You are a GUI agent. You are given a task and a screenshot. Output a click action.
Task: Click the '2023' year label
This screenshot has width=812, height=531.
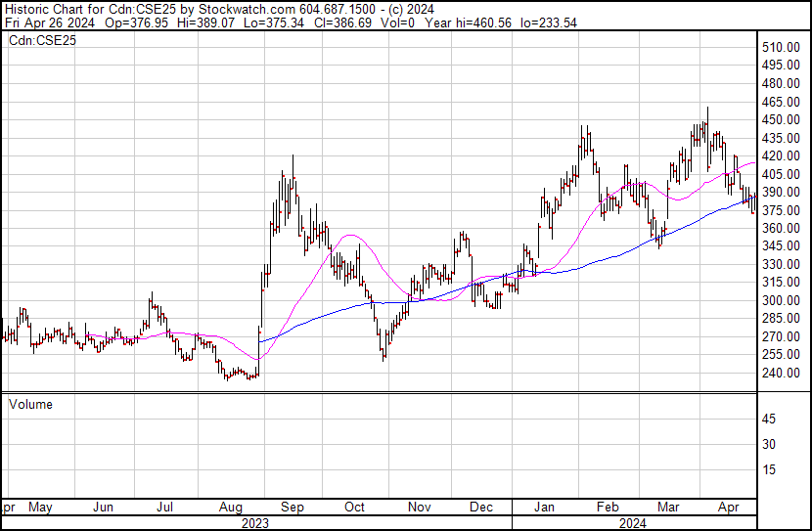(x=255, y=523)
